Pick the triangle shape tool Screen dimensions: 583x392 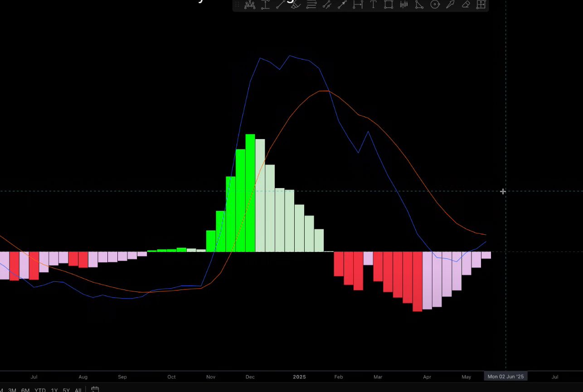point(419,5)
